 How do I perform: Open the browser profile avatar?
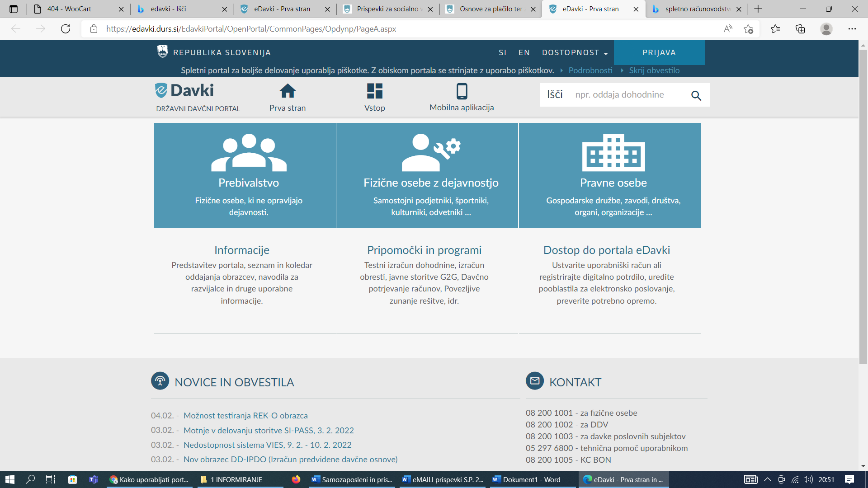(826, 29)
